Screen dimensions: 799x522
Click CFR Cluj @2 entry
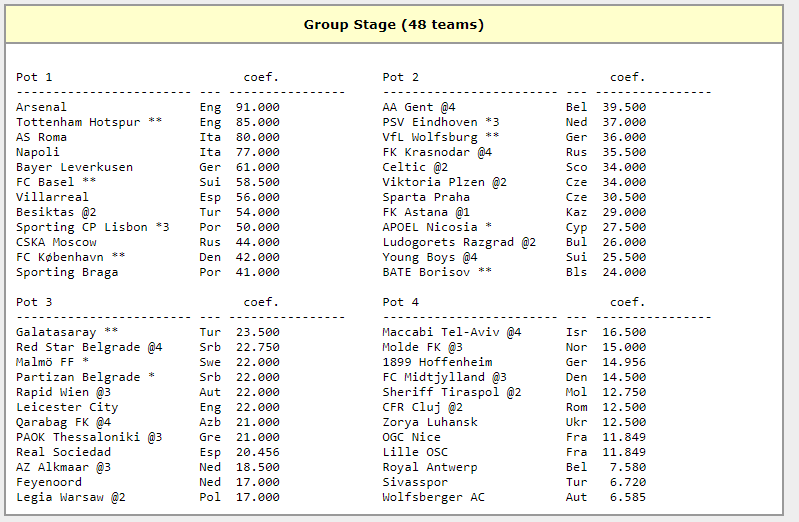click(x=422, y=407)
